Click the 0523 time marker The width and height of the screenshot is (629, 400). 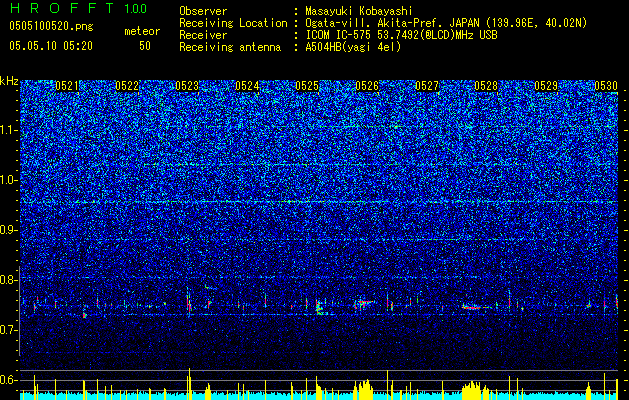[x=187, y=86]
